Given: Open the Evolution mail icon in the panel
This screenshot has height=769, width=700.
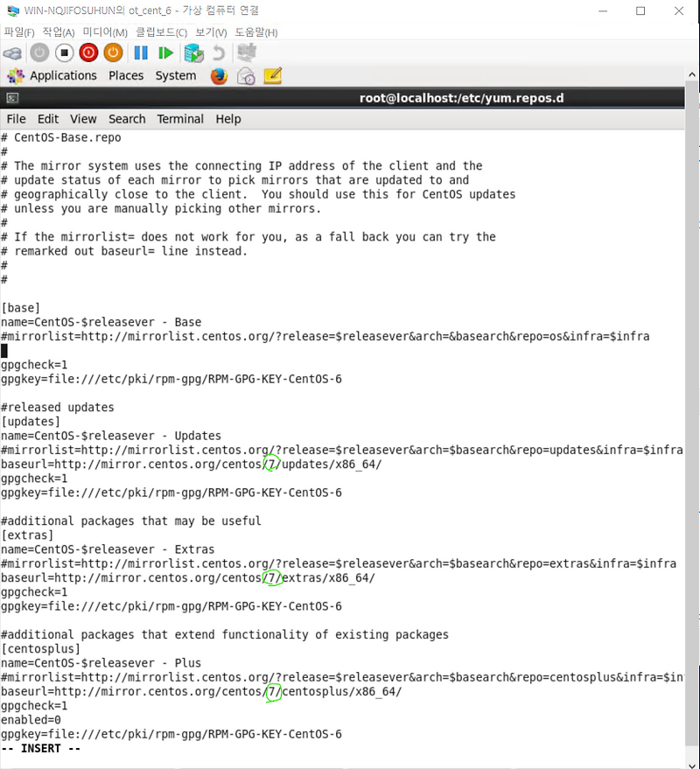Looking at the screenshot, I should tap(246, 76).
